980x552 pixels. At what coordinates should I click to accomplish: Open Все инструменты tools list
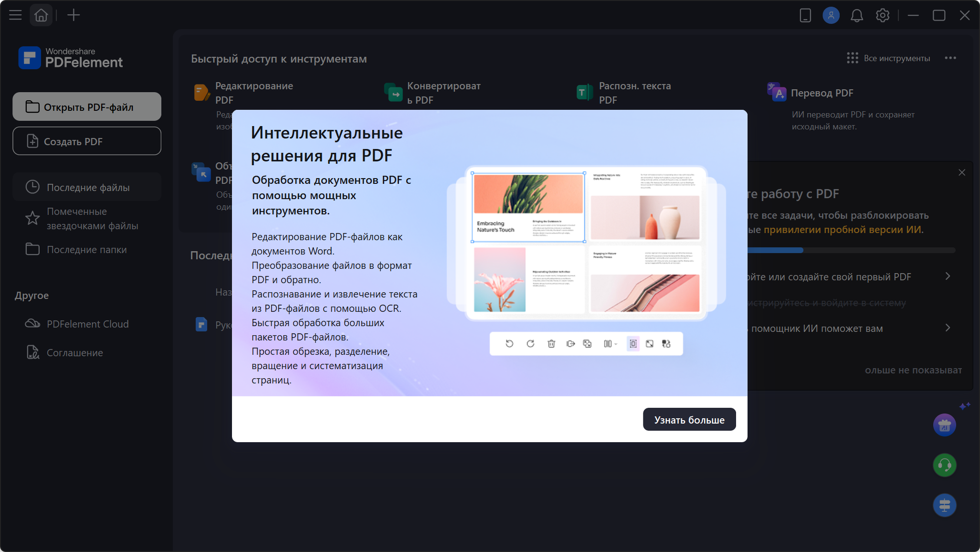888,58
